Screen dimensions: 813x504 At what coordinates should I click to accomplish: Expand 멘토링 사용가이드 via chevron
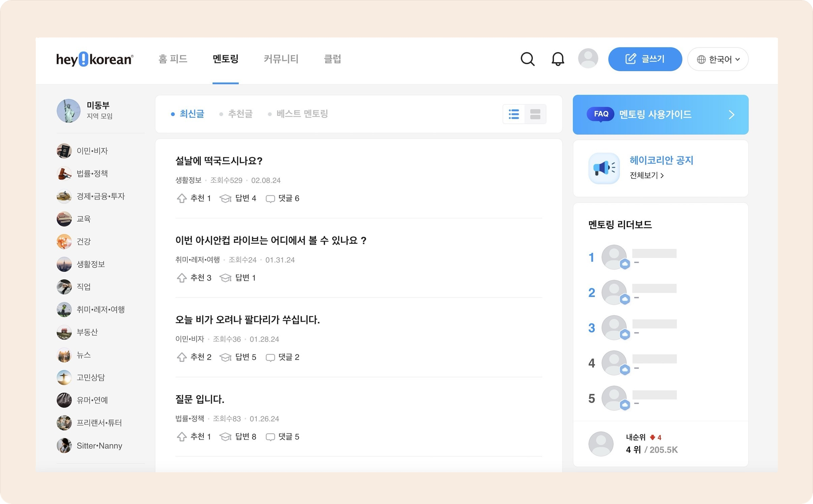(731, 115)
